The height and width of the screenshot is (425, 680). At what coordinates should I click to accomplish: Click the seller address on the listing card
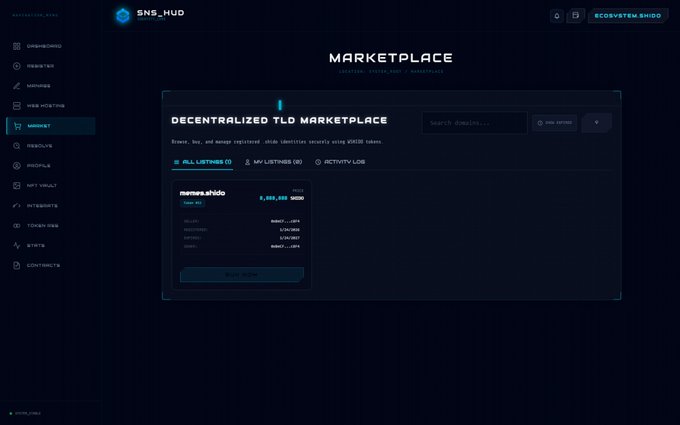(285, 221)
